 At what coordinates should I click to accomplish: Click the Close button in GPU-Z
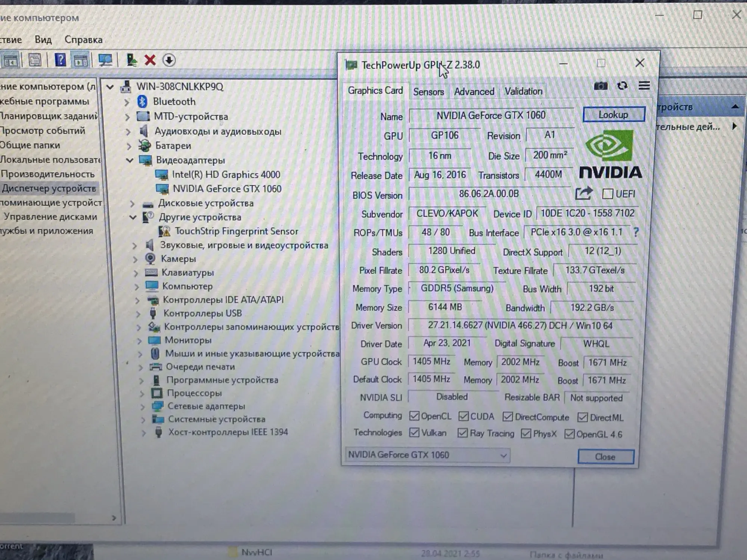pos(605,457)
